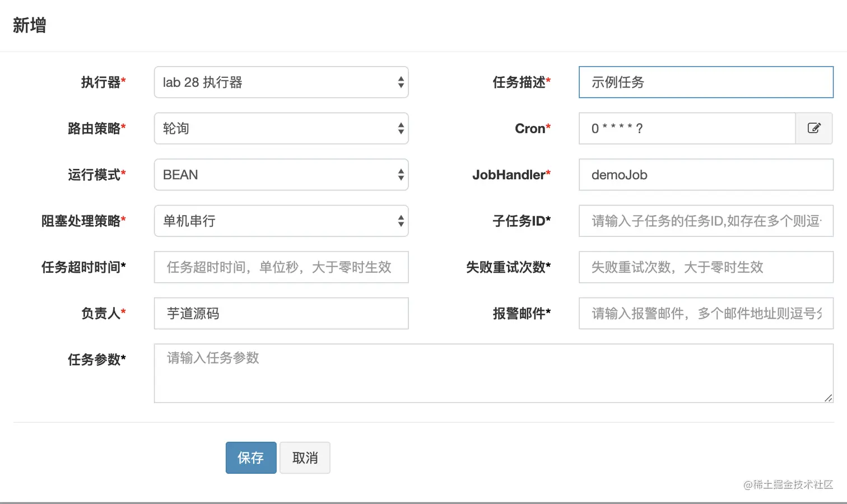Select the JobHandler input containing demoJob

(x=706, y=175)
